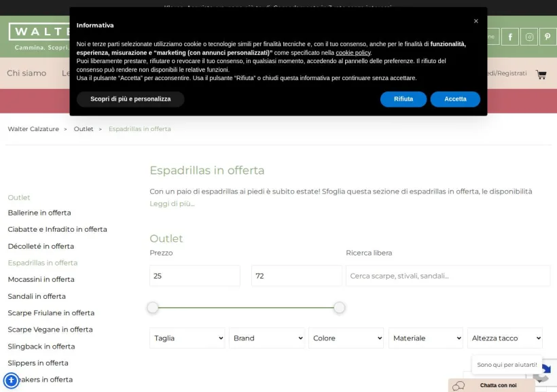Open the Materiale filter dropdown
Image resolution: width=557 pixels, height=392 pixels.
(426, 338)
